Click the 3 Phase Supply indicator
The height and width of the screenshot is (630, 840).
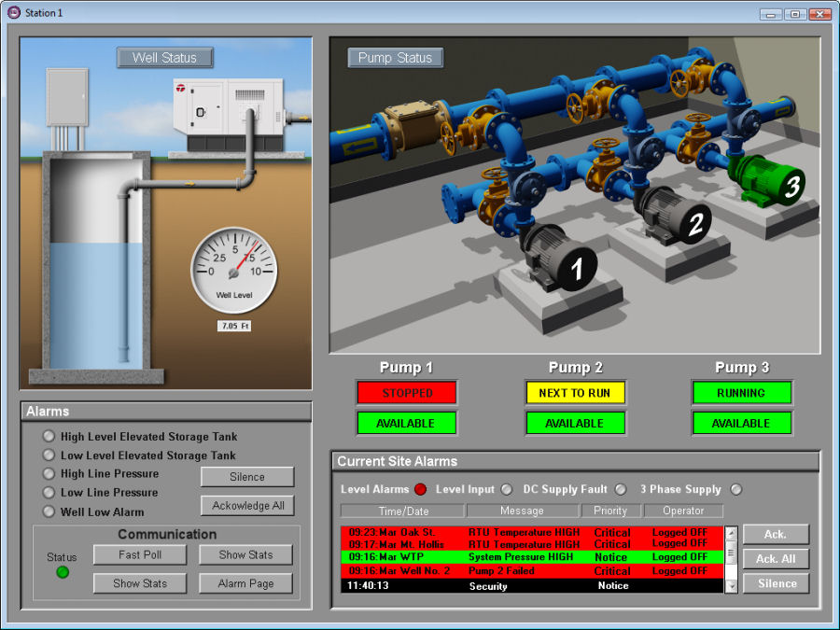[x=736, y=489]
